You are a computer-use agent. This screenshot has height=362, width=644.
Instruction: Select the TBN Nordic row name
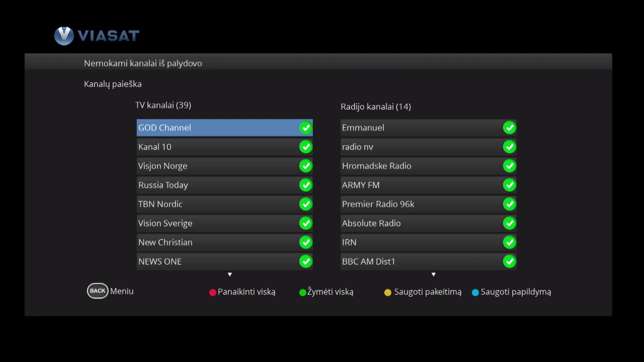coord(160,204)
